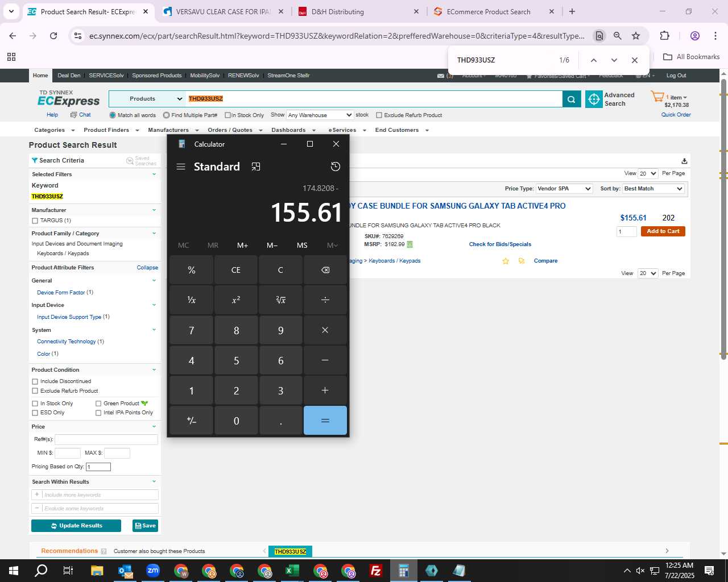Open top View per page dropdown
The width and height of the screenshot is (728, 582).
tap(648, 173)
